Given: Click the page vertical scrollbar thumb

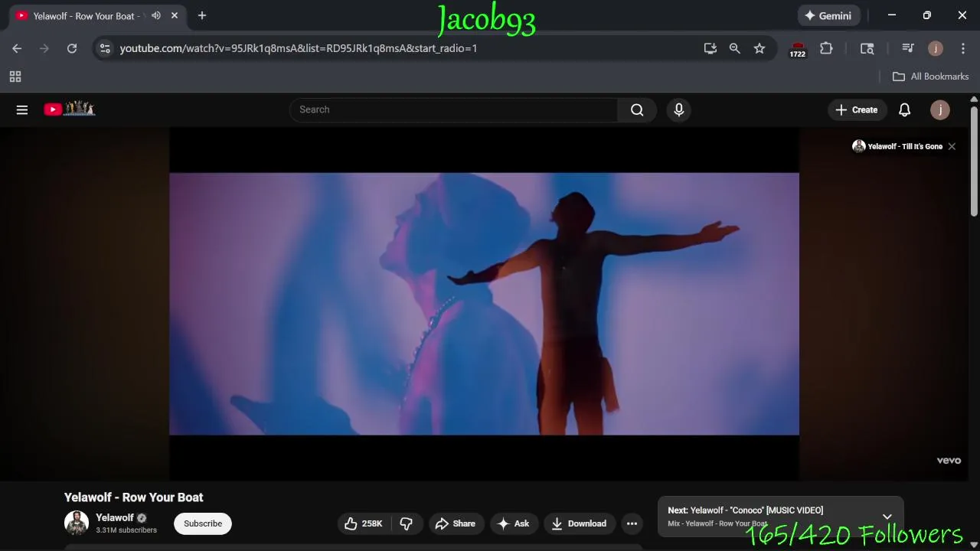Looking at the screenshot, I should pos(974,161).
